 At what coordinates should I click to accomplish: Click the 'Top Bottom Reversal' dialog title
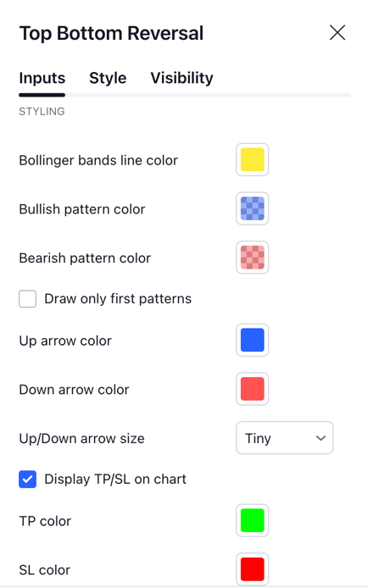tap(111, 33)
